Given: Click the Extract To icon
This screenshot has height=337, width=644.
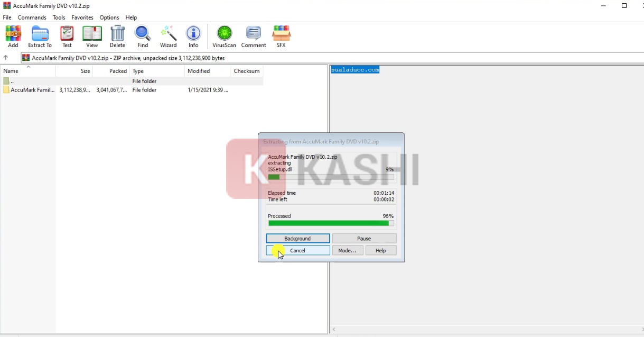Looking at the screenshot, I should click(40, 36).
